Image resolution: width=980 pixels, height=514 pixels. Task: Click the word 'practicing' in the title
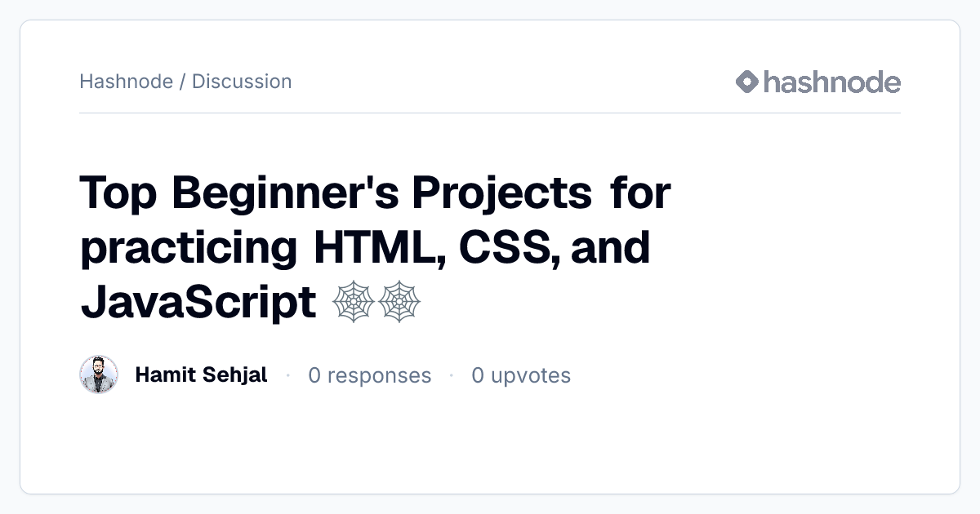(x=189, y=250)
